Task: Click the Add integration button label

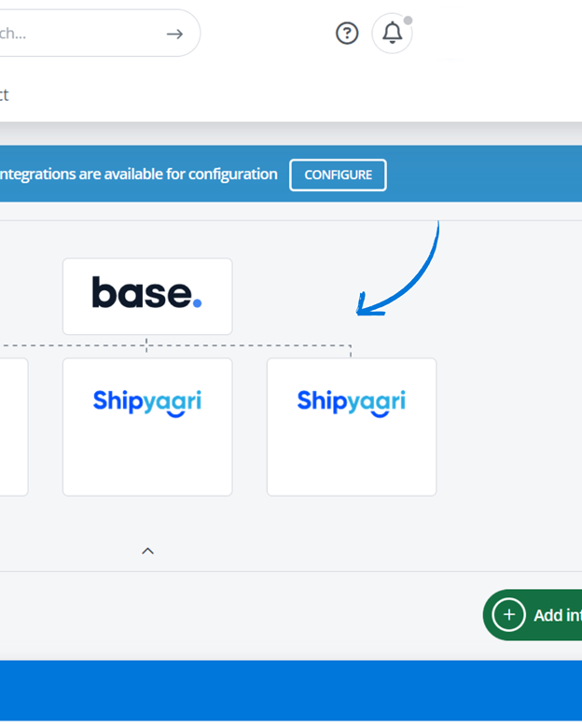Action: (557, 615)
